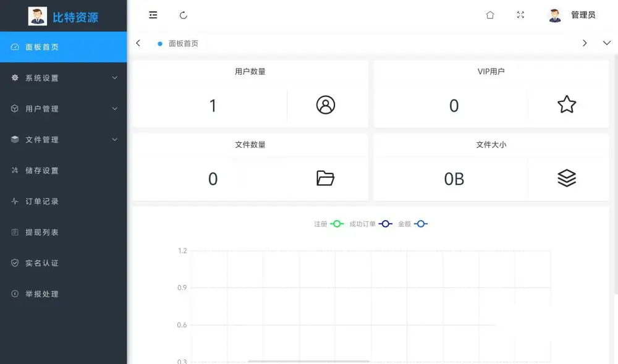
Task: Expand the 系统设置 submenu arrow
Action: click(x=115, y=78)
